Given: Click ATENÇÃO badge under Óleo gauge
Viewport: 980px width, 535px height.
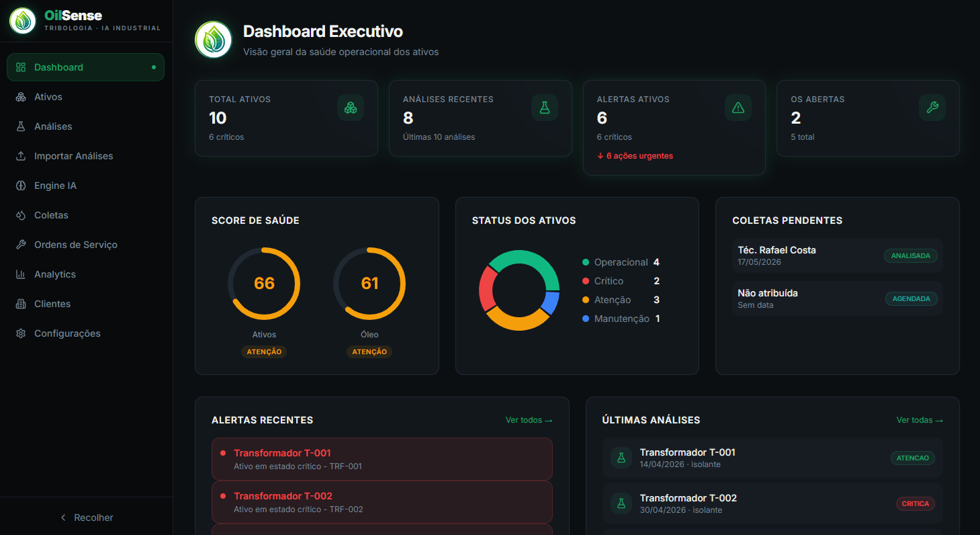Looking at the screenshot, I should (369, 352).
